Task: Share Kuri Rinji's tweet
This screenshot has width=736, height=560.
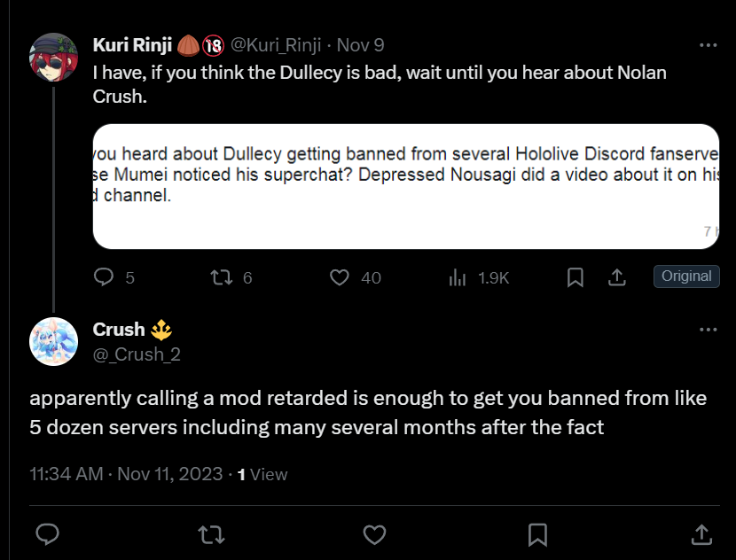Action: click(x=617, y=277)
